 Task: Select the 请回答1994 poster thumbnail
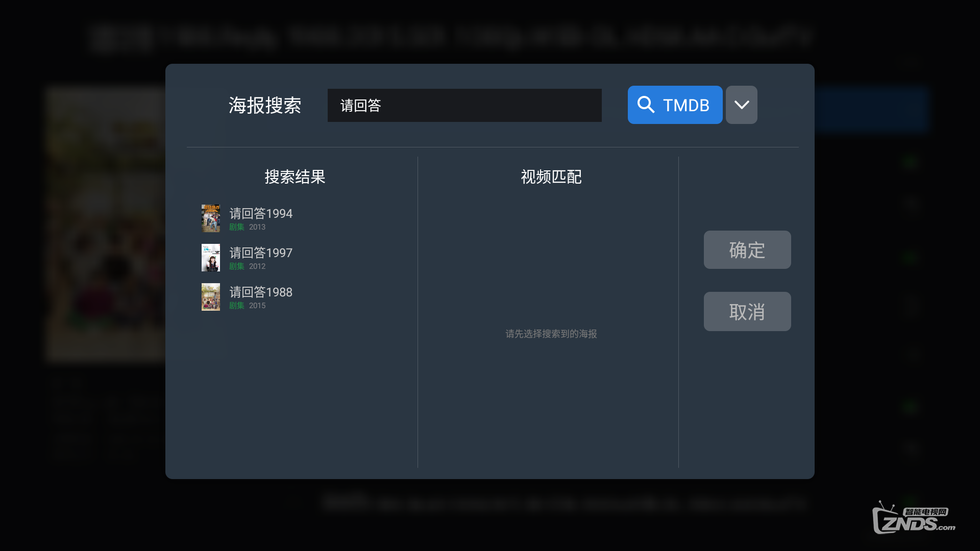[x=210, y=218]
